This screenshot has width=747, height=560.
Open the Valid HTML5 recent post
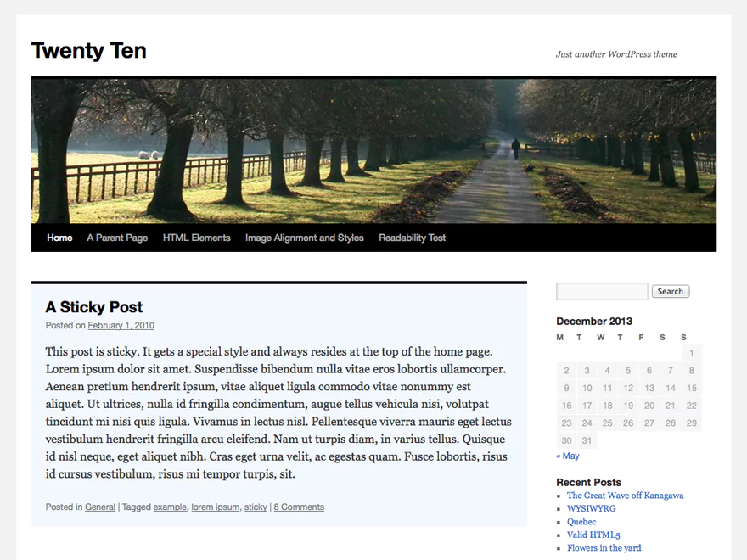[x=593, y=535]
